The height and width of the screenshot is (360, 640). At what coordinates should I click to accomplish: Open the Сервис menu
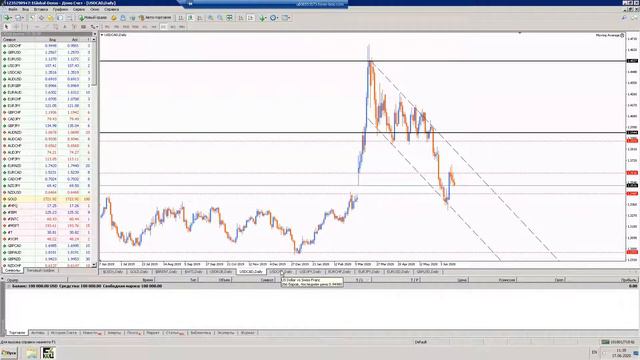tap(79, 9)
